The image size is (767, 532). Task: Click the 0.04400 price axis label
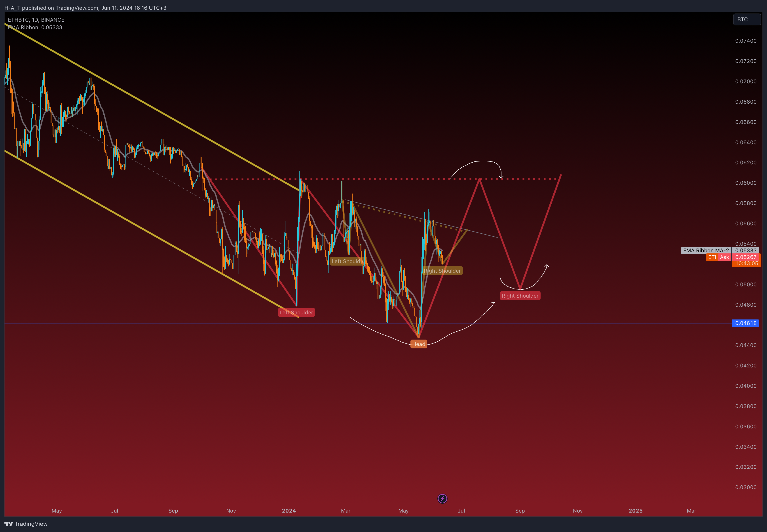point(746,345)
